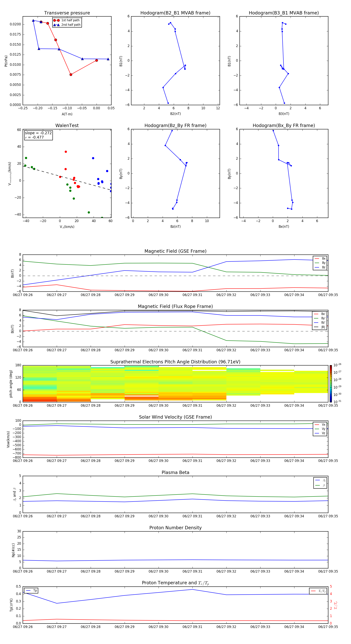The height and width of the screenshot is (644, 351).
Task: Click the pitch angle colorbar scale
Action: coord(331,384)
